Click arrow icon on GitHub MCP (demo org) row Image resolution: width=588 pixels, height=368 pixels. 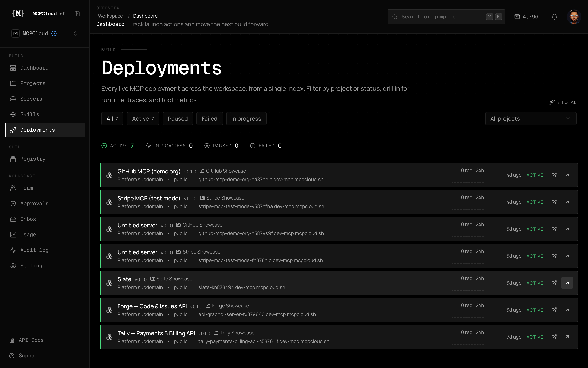click(567, 175)
